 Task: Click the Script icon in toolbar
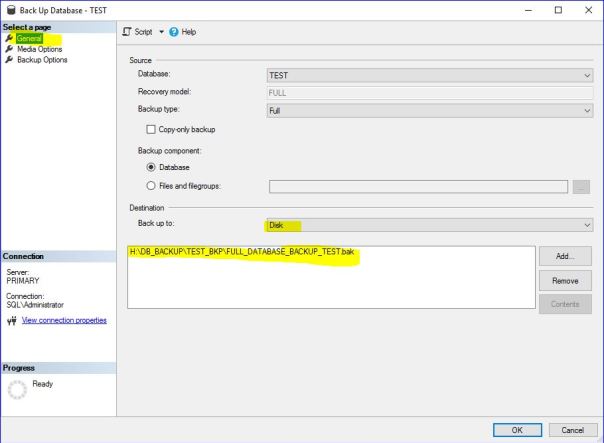(x=126, y=32)
